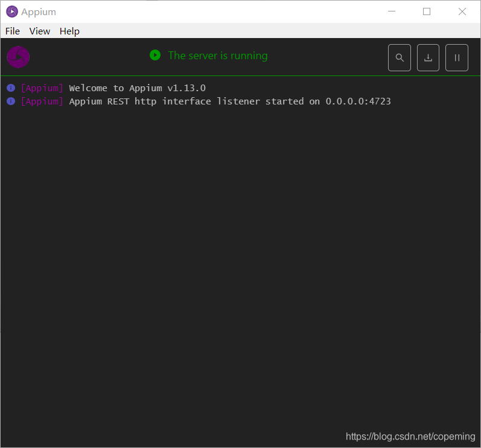The height and width of the screenshot is (448, 481).
Task: Open the Help menu
Action: [69, 31]
